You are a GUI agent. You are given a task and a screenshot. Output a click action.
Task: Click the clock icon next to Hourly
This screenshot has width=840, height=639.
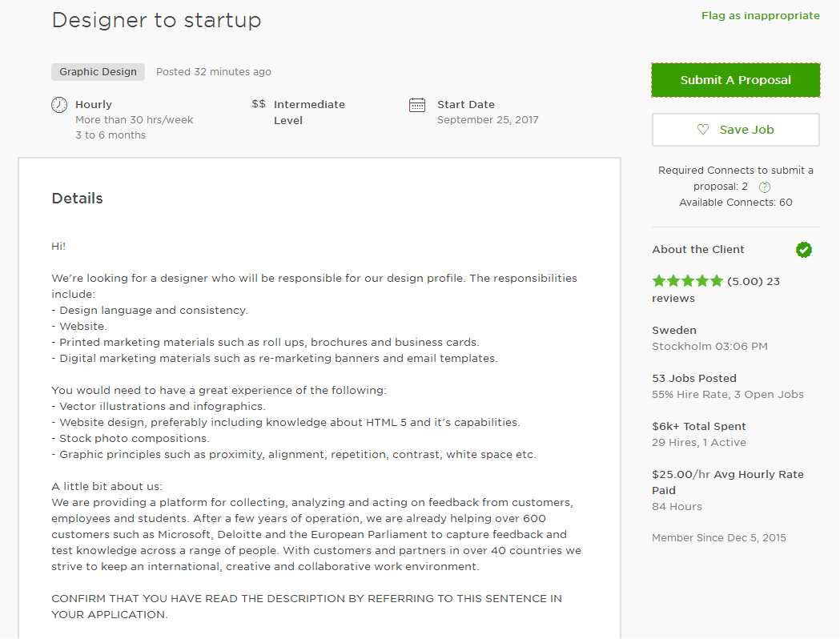(58, 104)
